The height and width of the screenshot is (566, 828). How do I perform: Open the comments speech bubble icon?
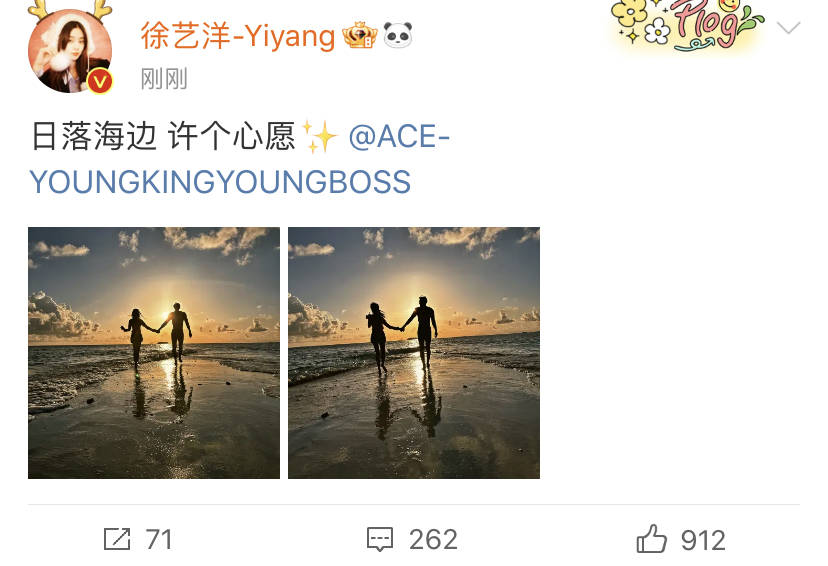tap(380, 539)
